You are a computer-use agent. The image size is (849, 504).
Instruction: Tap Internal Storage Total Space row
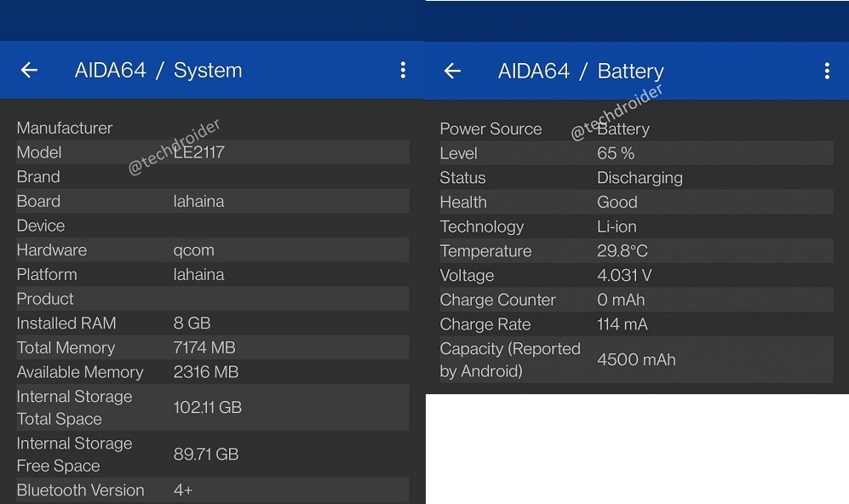(212, 408)
